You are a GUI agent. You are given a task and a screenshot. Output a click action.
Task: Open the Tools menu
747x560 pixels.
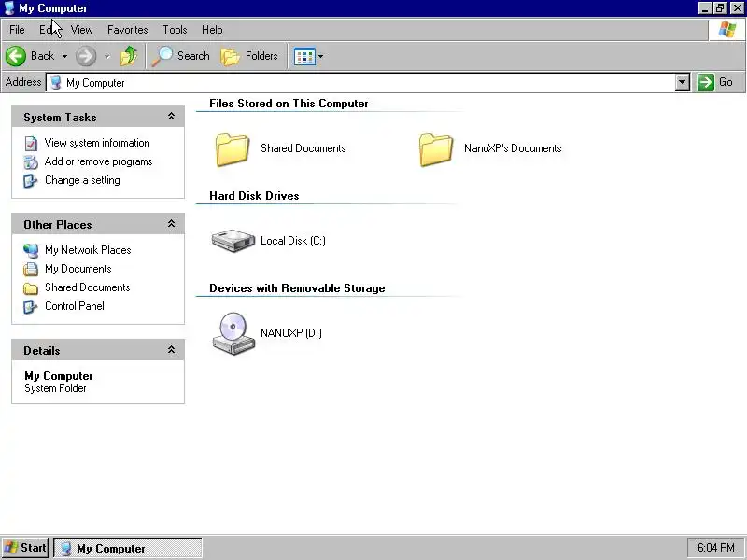[175, 30]
